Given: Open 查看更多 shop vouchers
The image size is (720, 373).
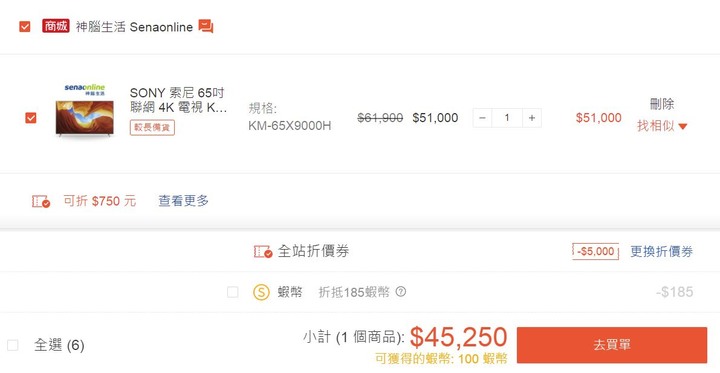Looking at the screenshot, I should [x=184, y=201].
